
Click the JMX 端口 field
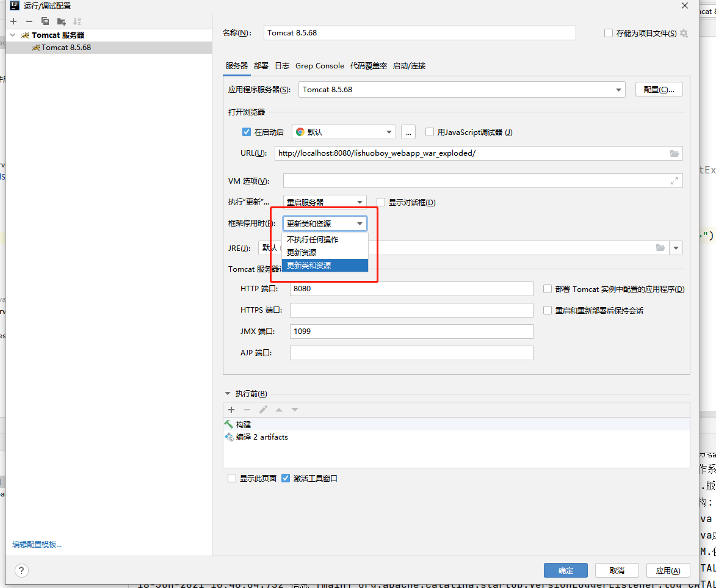point(411,331)
